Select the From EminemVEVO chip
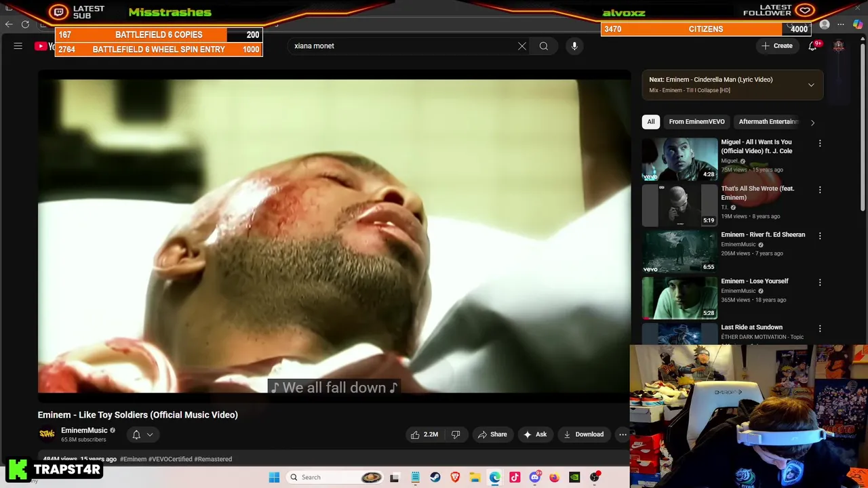This screenshot has width=868, height=488. [696, 121]
